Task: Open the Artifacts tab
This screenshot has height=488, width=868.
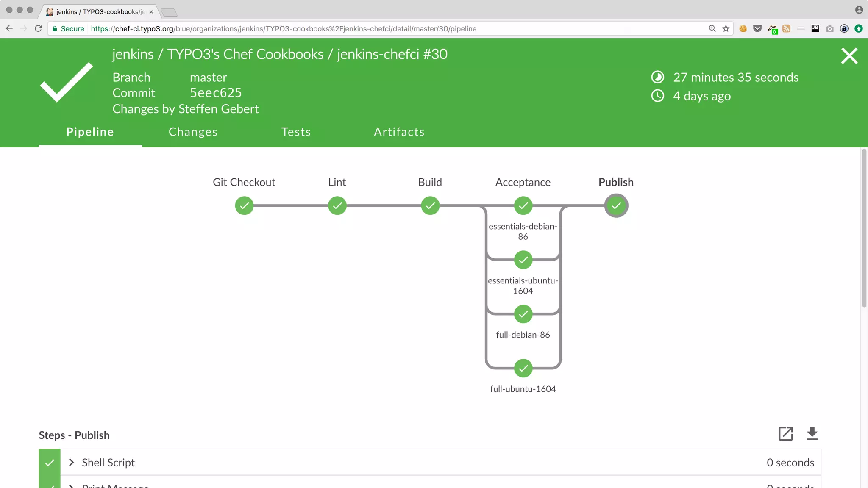Action: tap(399, 132)
